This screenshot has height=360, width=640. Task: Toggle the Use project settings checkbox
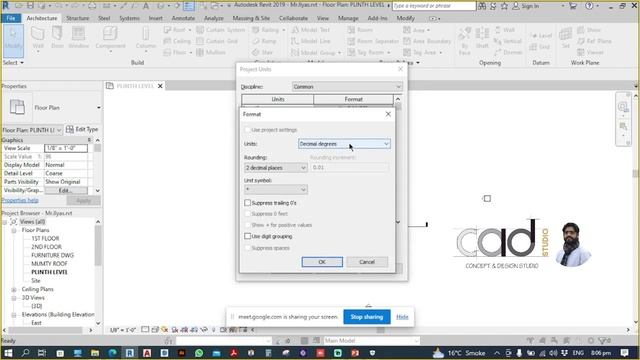click(247, 130)
